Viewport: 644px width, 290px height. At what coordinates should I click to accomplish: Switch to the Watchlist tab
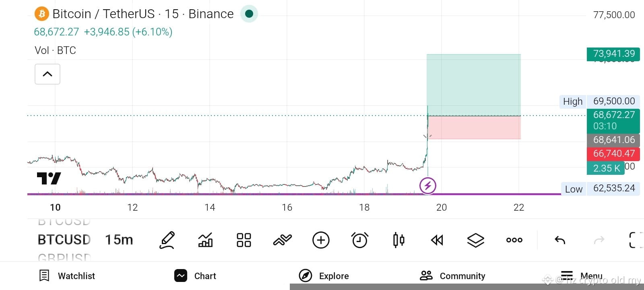(67, 276)
